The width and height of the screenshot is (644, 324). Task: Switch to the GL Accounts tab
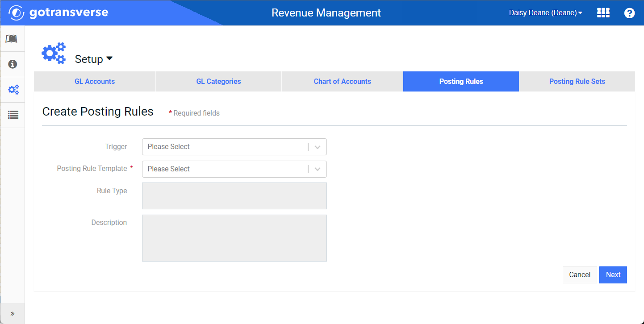(x=95, y=81)
